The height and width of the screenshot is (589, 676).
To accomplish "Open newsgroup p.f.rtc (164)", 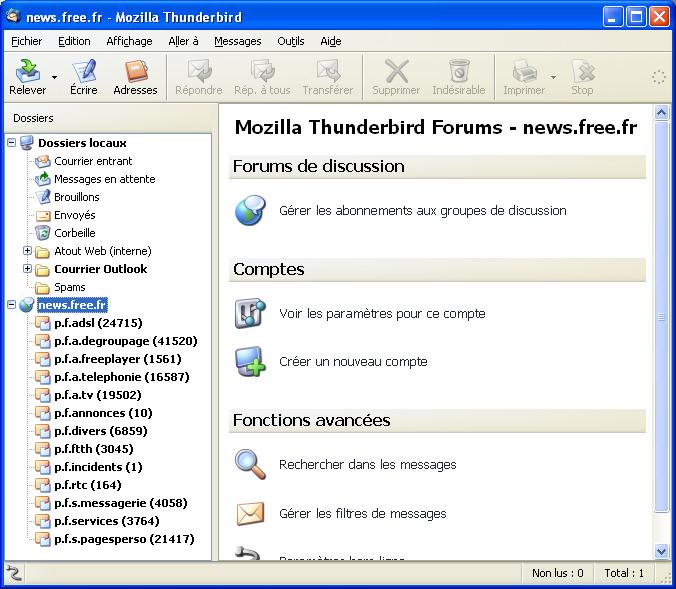I will click(x=88, y=485).
